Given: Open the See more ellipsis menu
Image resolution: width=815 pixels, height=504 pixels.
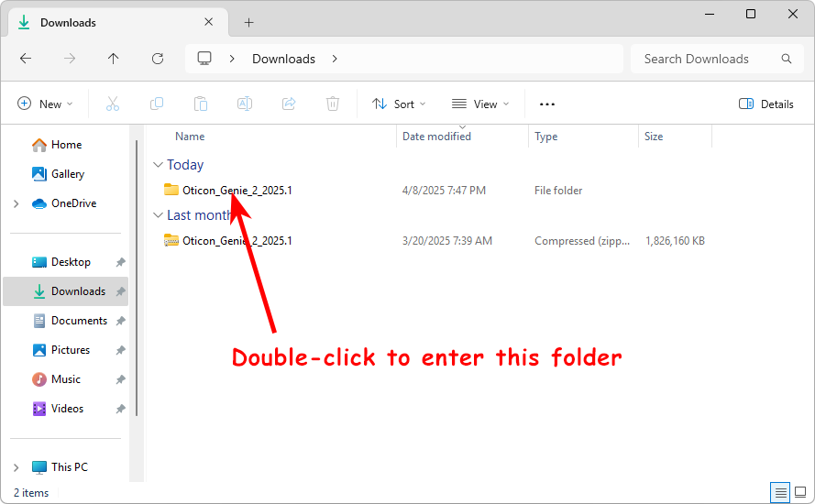Looking at the screenshot, I should point(547,104).
